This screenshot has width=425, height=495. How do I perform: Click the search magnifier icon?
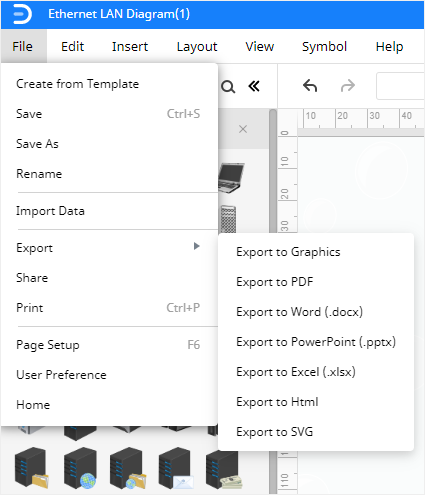[228, 87]
